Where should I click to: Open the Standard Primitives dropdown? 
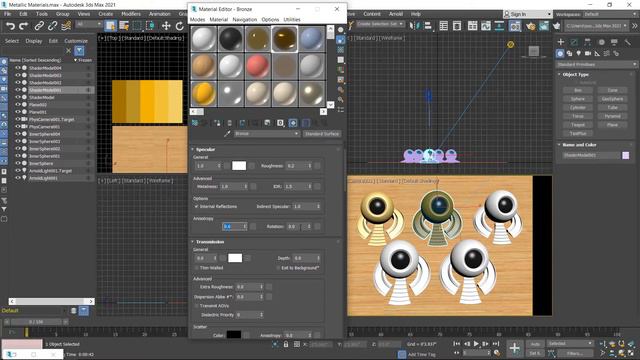(596, 64)
